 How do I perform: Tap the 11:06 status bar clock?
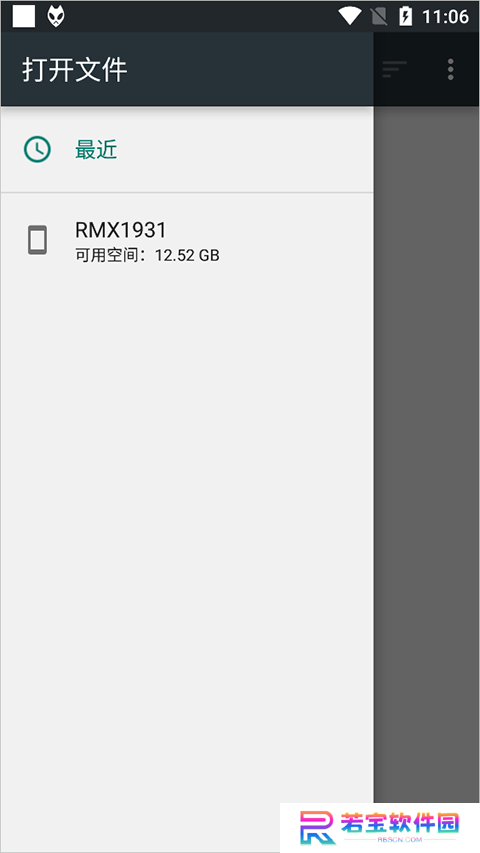tap(445, 17)
